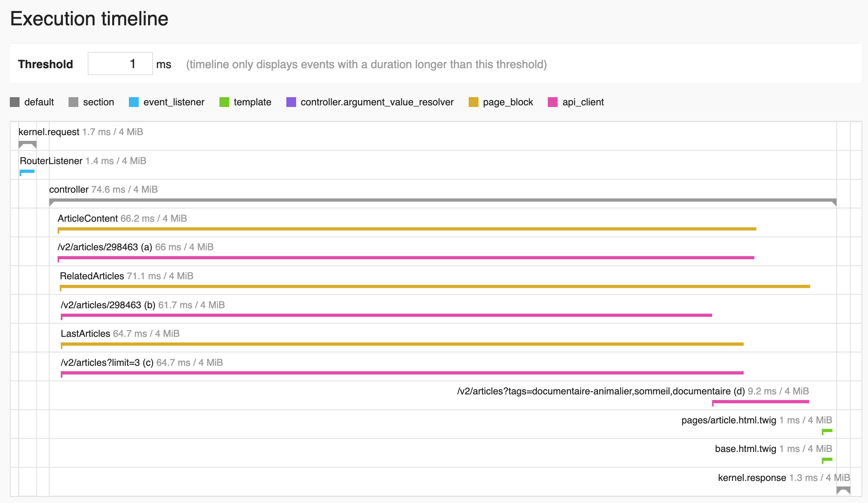Click the page_block legend text
The width and height of the screenshot is (868, 503).
(x=508, y=102)
